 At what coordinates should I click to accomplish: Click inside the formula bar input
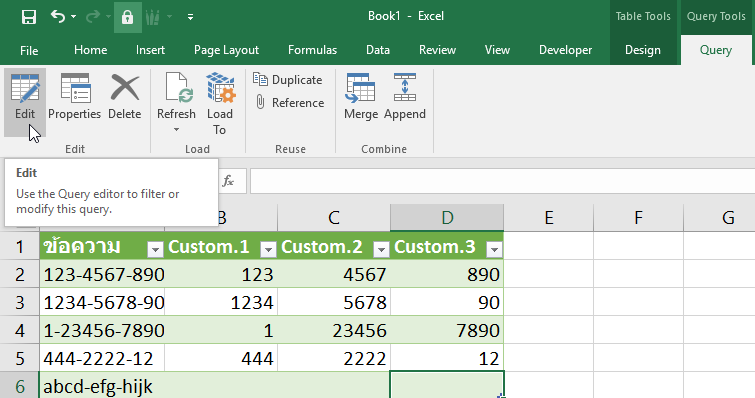point(502,181)
